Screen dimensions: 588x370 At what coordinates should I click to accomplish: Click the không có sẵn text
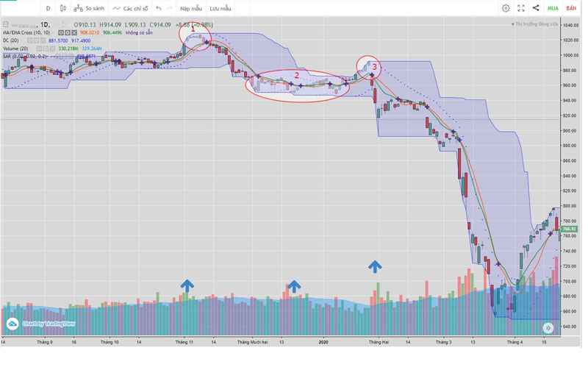(x=139, y=32)
